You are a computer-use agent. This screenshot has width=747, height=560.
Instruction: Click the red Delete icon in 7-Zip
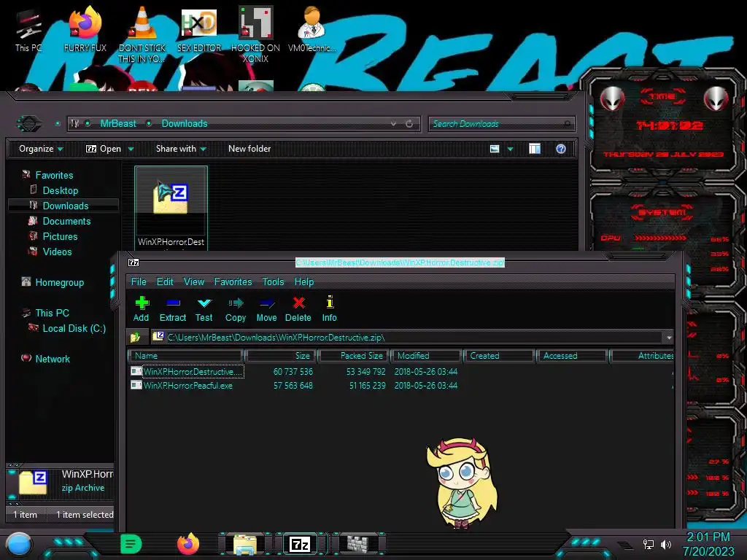point(298,308)
